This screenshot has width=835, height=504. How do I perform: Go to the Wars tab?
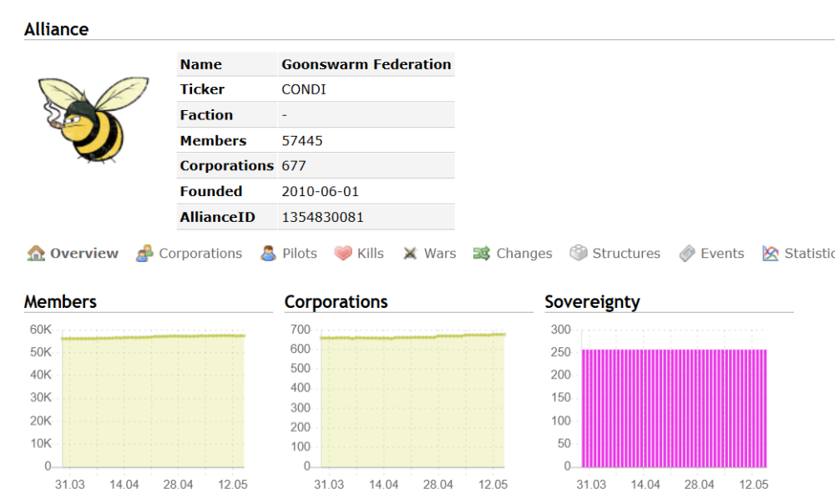(x=440, y=254)
